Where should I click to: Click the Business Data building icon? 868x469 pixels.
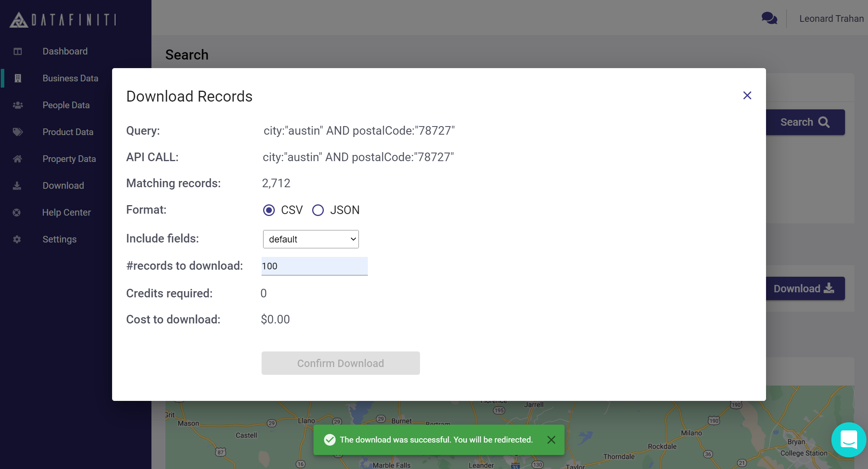18,78
